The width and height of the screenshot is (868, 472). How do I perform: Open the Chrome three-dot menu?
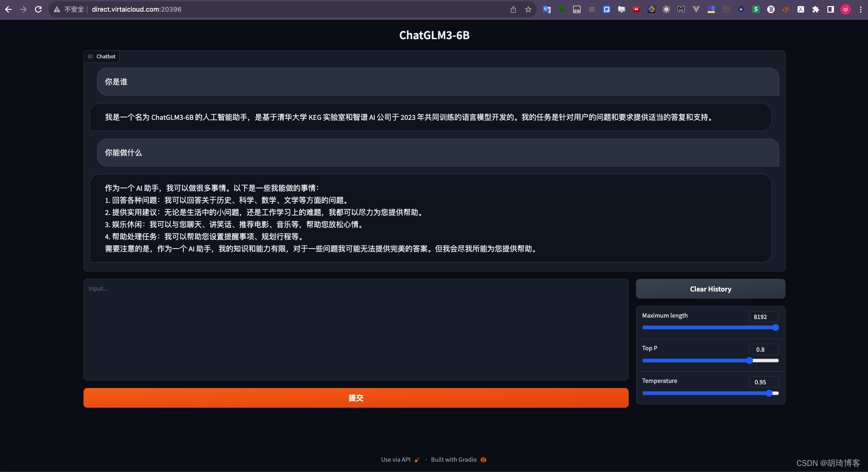tap(861, 9)
